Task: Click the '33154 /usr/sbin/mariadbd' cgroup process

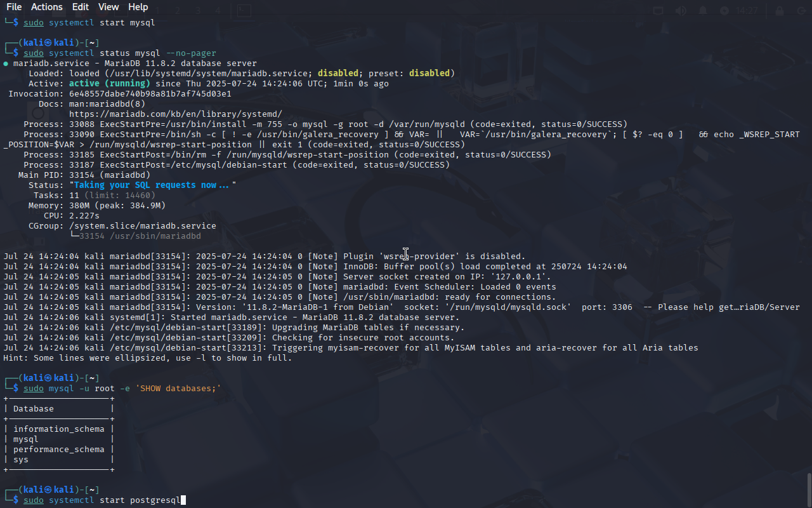Action: click(x=140, y=236)
